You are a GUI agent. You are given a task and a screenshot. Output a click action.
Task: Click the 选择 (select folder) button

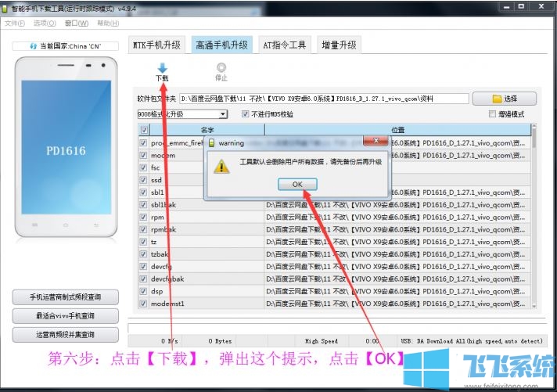[x=505, y=99]
